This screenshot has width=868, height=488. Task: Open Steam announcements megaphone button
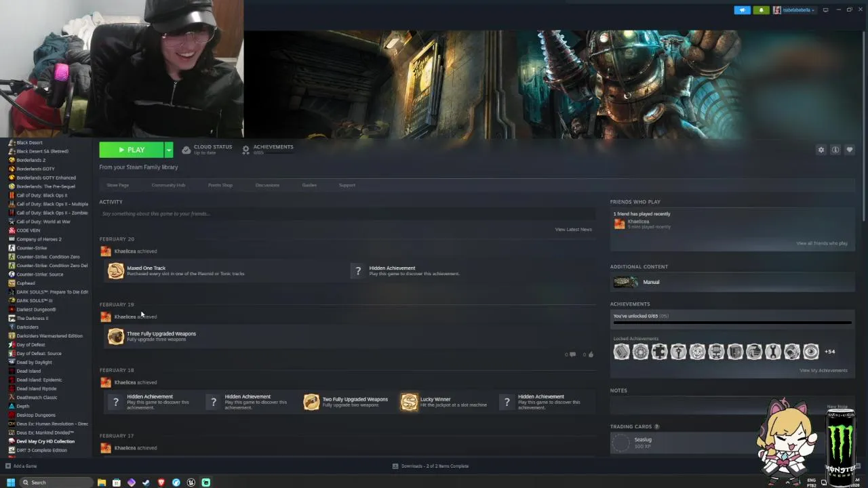(x=743, y=10)
